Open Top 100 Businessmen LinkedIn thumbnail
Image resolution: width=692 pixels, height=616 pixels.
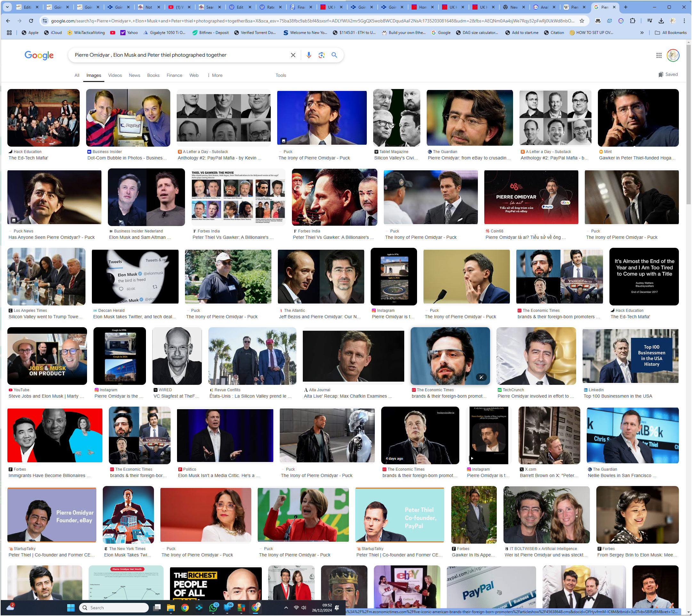point(630,356)
